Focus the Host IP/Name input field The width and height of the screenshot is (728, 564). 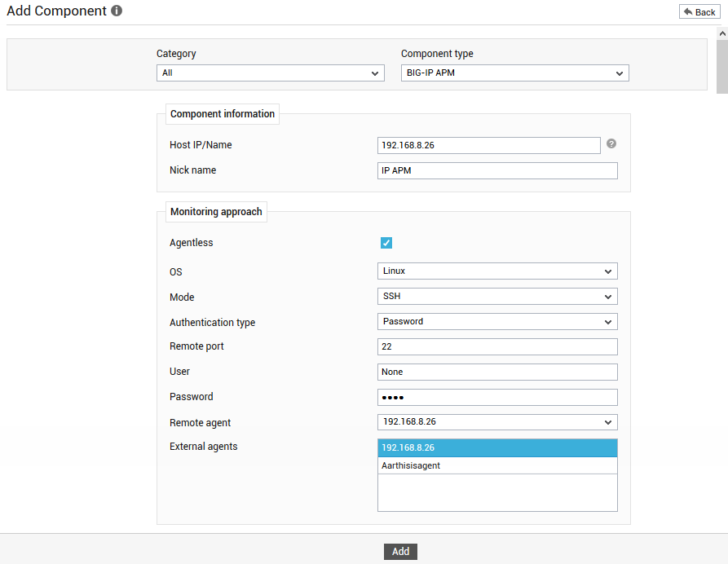click(489, 145)
